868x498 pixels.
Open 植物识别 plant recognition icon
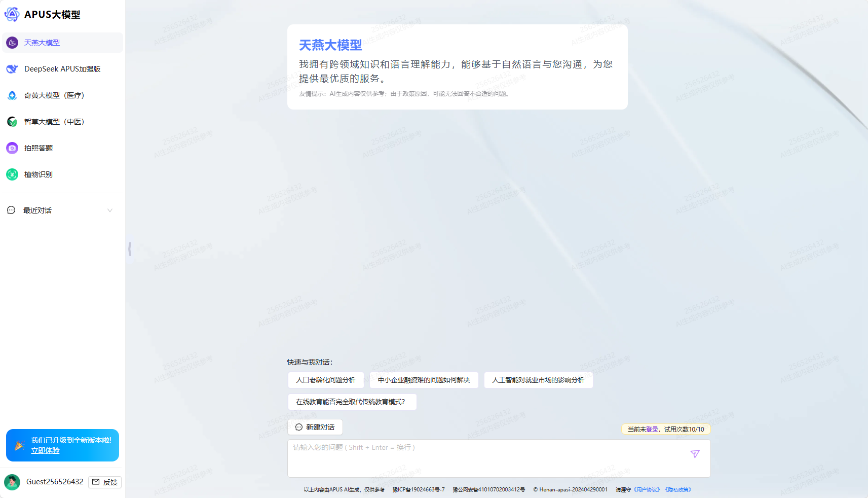(x=12, y=174)
